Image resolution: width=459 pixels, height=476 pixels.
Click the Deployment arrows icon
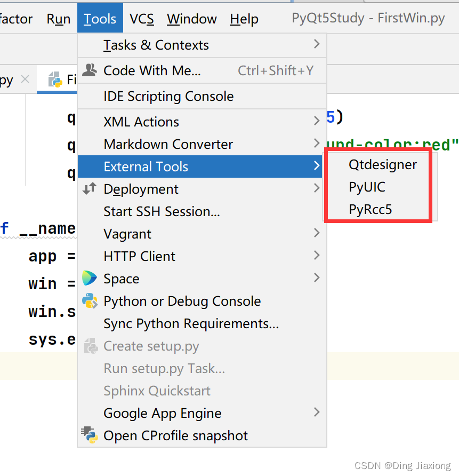(x=90, y=188)
